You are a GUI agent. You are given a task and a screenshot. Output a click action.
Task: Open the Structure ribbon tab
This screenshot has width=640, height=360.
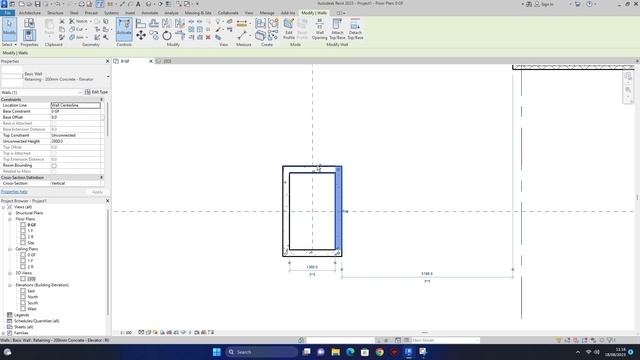[x=55, y=13]
